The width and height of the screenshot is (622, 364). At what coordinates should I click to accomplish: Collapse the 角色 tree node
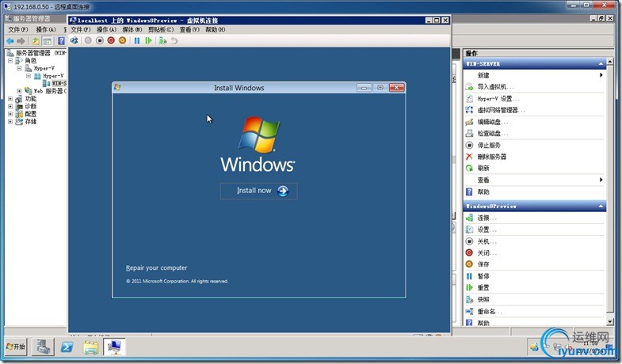(11, 61)
